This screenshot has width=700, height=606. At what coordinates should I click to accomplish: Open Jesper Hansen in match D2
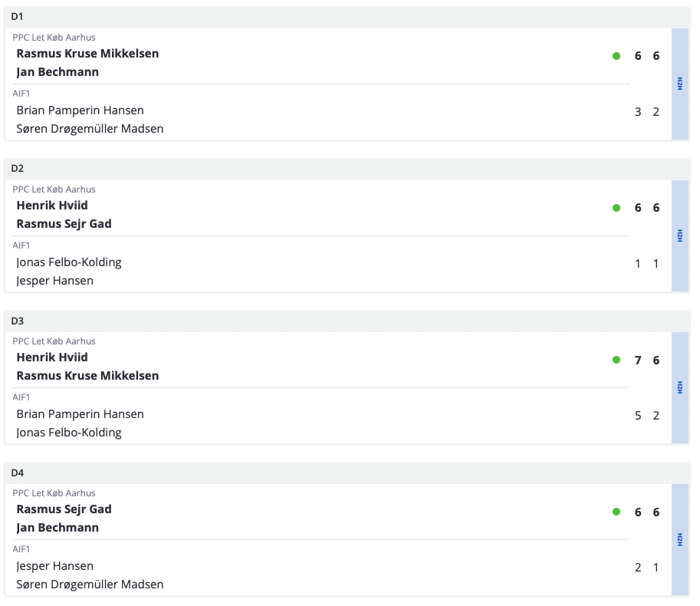click(54, 281)
